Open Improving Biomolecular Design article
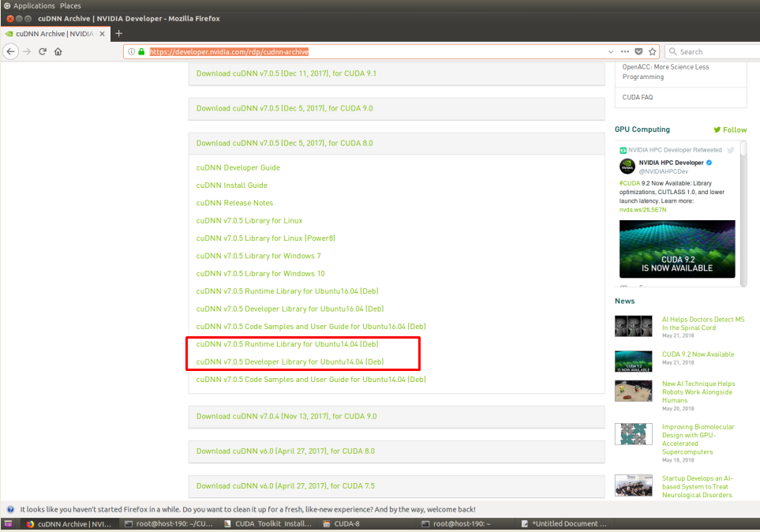Viewport: 760px width, 532px height. click(x=698, y=440)
